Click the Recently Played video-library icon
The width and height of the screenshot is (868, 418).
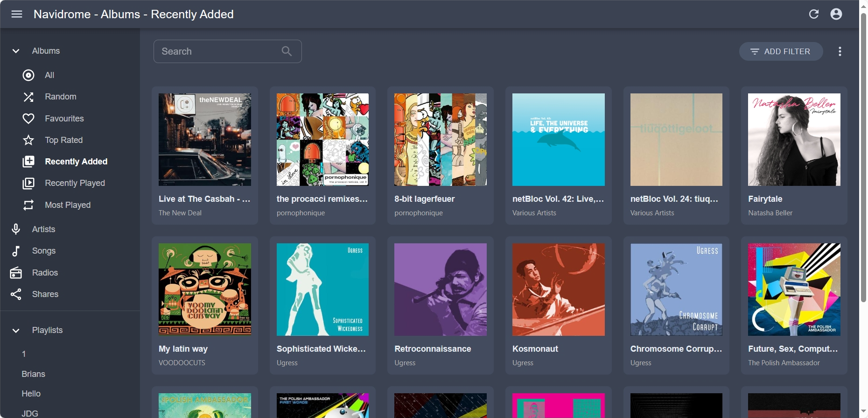[28, 183]
